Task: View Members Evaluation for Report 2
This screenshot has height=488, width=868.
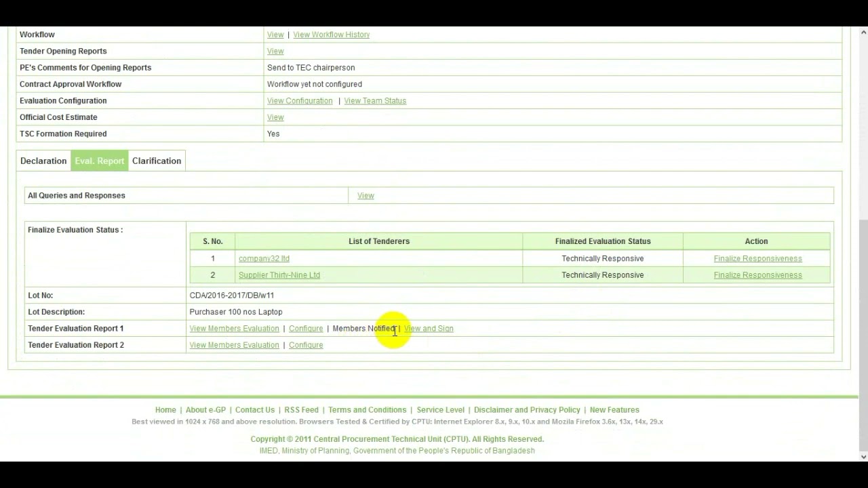Action: point(234,345)
